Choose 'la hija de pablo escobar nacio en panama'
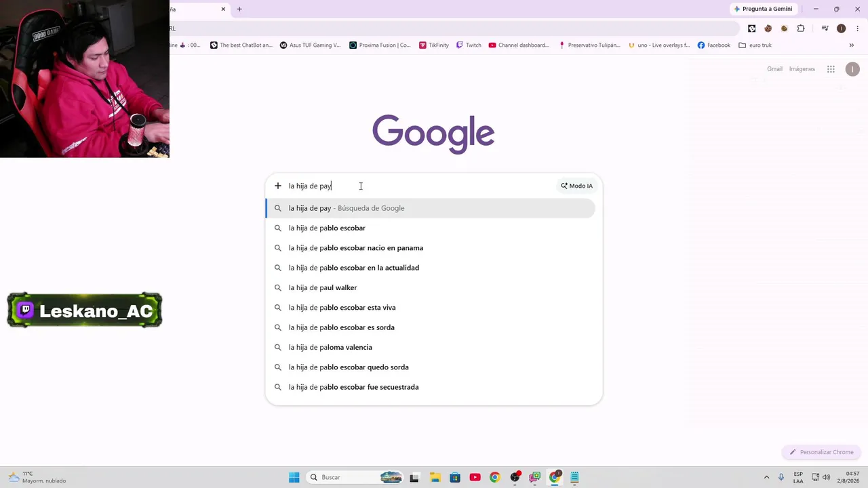This screenshot has height=488, width=868. coord(431,248)
